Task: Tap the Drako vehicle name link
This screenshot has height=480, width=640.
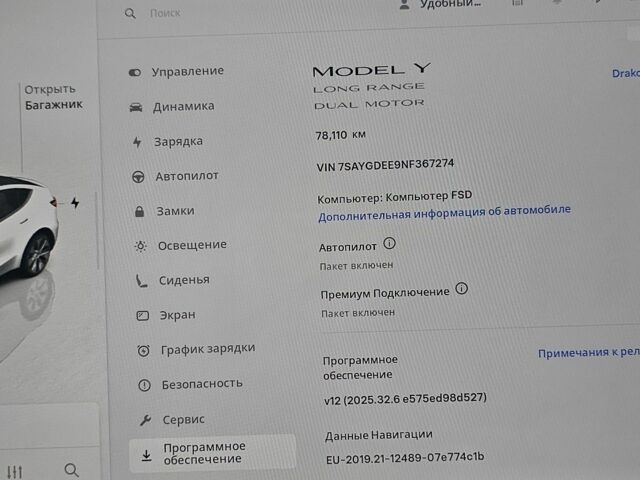Action: pos(626,73)
